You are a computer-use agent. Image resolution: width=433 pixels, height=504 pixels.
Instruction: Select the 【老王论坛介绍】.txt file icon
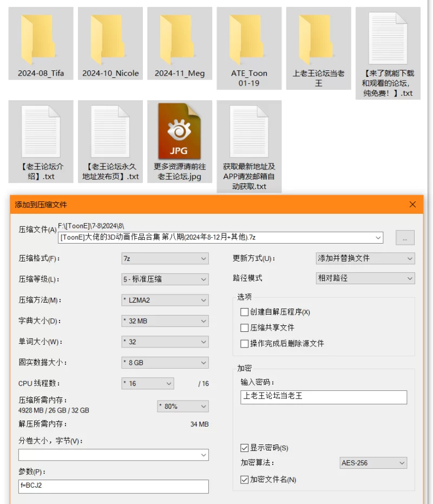[41, 131]
